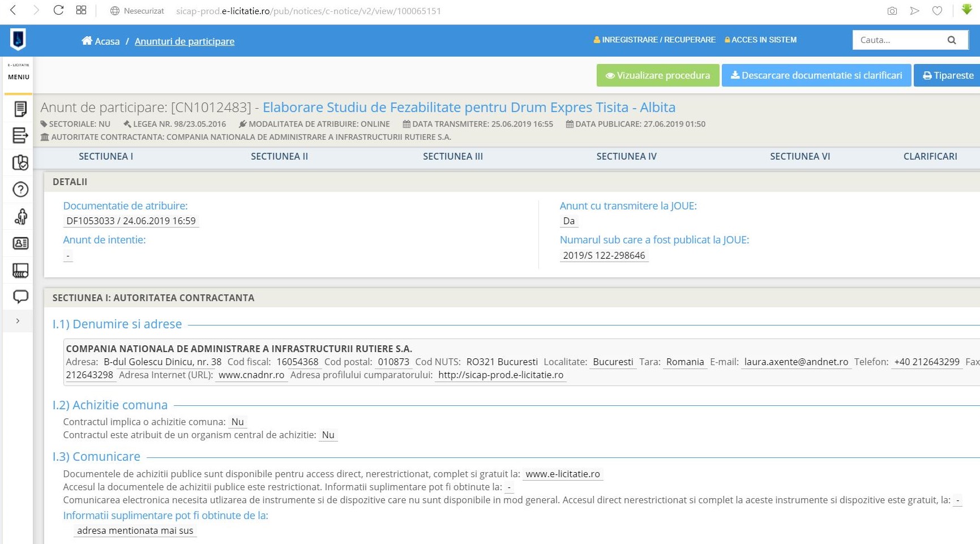980x544 pixels.
Task: Click the browser reload icon
Action: tap(58, 10)
